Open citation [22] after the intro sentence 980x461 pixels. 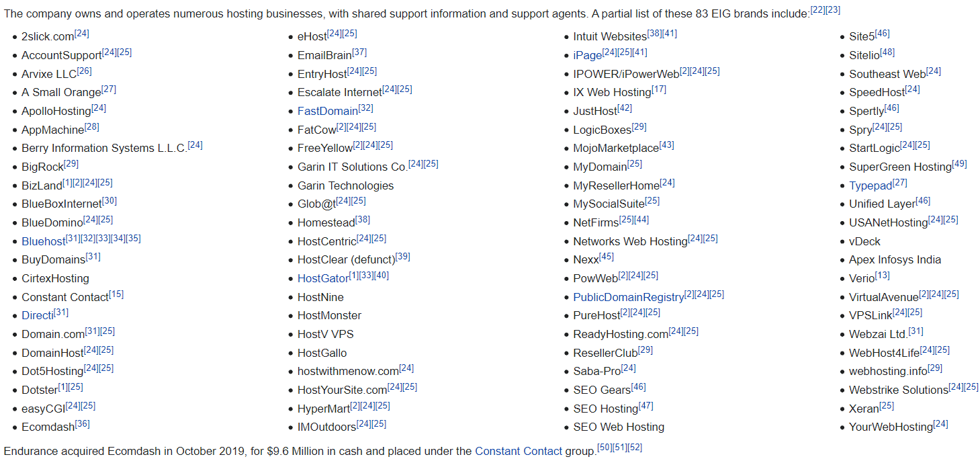(x=817, y=10)
